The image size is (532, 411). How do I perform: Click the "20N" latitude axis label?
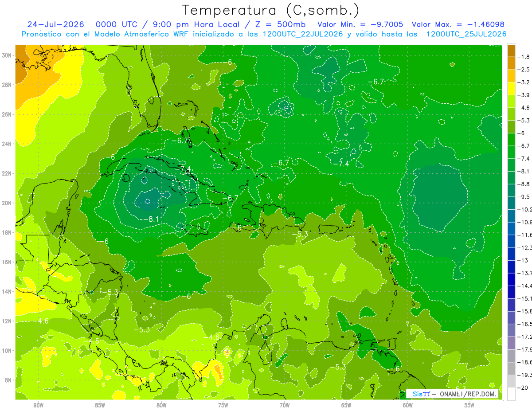[7, 203]
